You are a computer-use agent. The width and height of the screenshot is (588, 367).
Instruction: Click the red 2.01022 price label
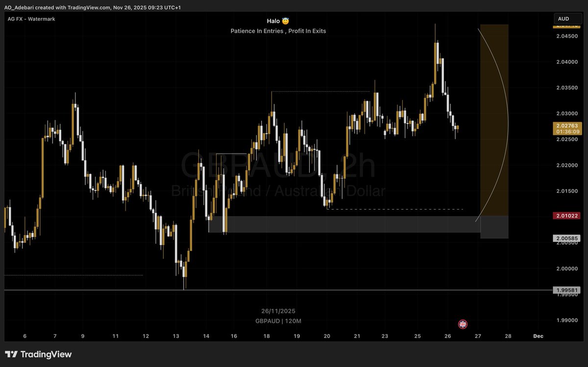567,215
